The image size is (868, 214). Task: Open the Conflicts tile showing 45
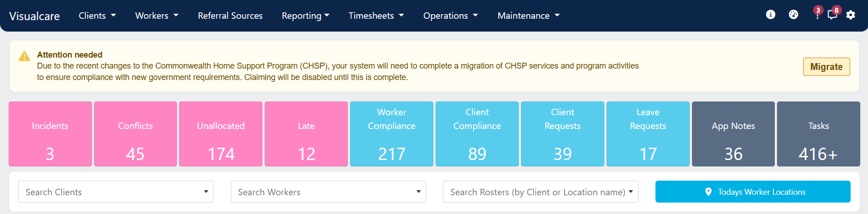pos(135,134)
